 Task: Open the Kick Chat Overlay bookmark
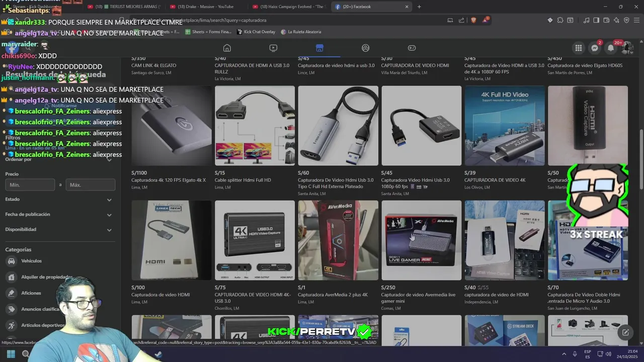[x=256, y=32]
